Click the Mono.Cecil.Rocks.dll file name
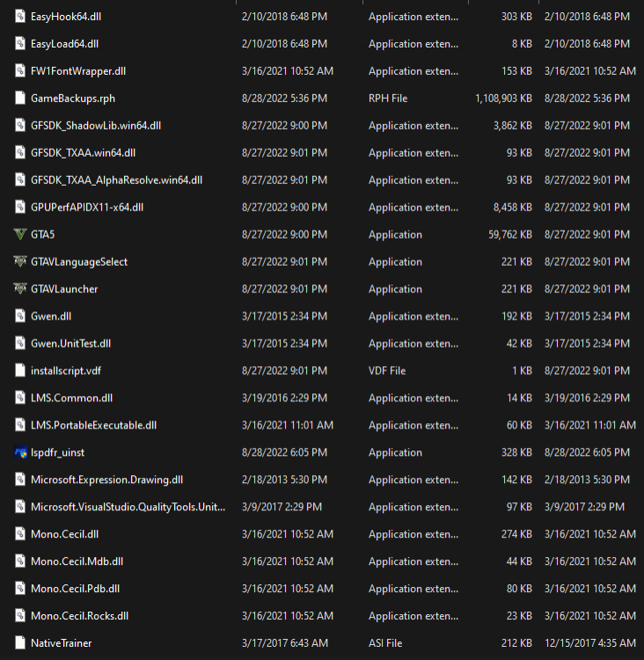Image resolution: width=644 pixels, height=660 pixels. click(79, 616)
